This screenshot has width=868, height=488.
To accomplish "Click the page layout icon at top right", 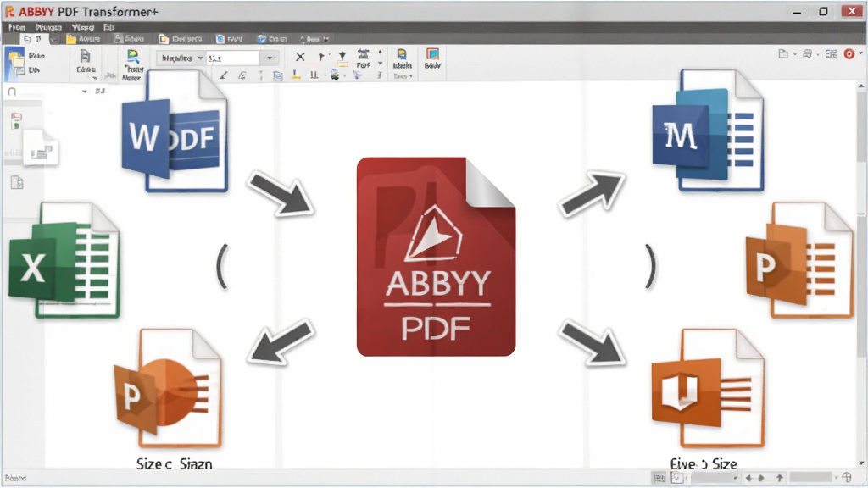I will [x=782, y=53].
